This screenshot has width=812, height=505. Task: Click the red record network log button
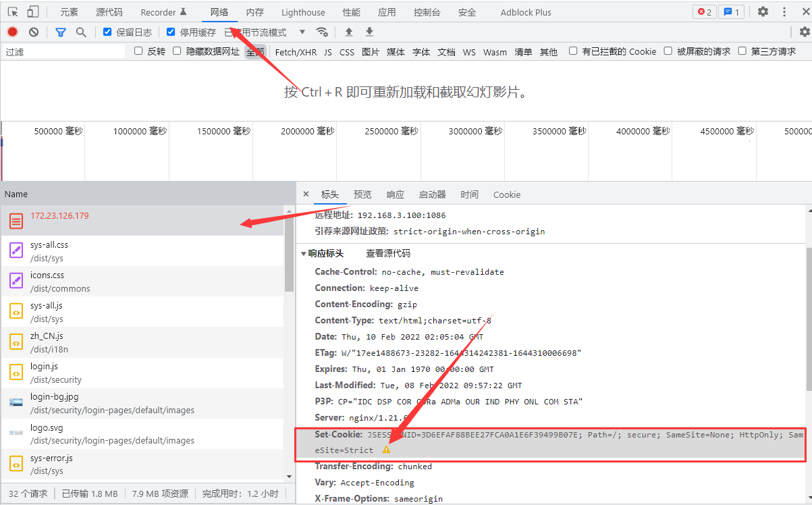tap(12, 32)
